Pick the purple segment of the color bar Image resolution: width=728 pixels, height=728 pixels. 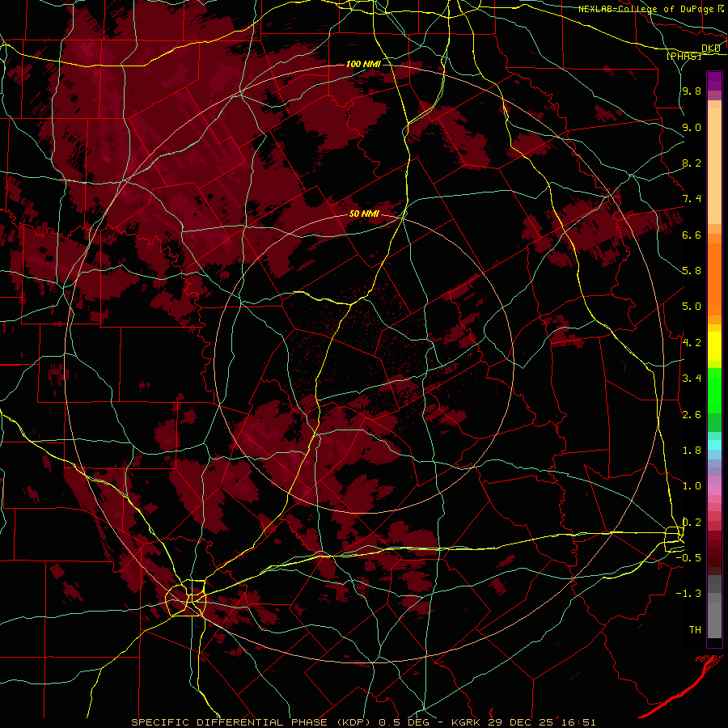[714, 81]
